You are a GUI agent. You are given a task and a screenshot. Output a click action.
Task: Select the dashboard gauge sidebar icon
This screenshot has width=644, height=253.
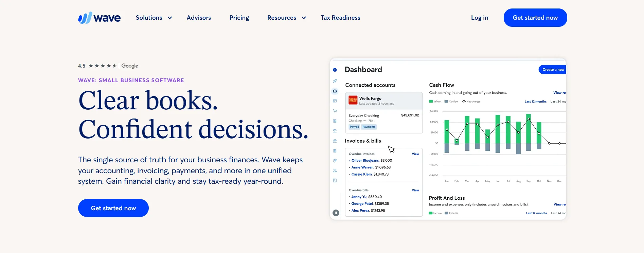click(x=335, y=91)
